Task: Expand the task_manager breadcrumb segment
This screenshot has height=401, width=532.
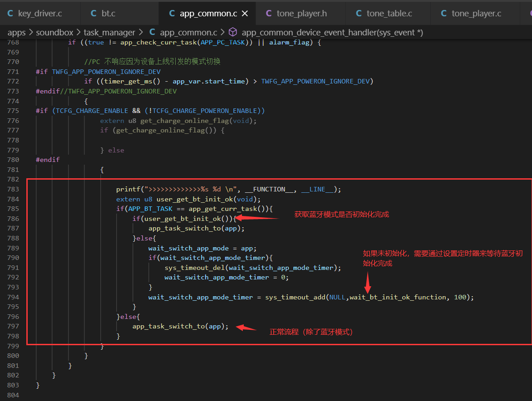Action: click(109, 33)
